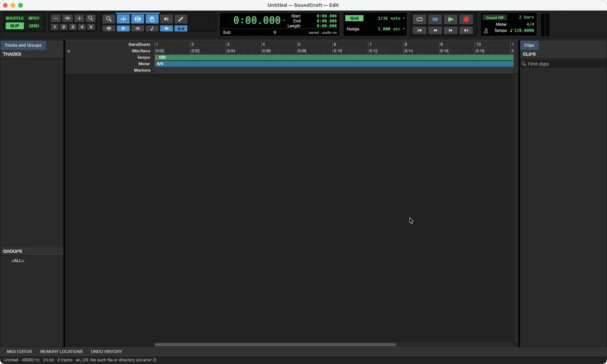Screen dimensions: 607x364
Task: Click the Rewind transport button
Action: (435, 30)
